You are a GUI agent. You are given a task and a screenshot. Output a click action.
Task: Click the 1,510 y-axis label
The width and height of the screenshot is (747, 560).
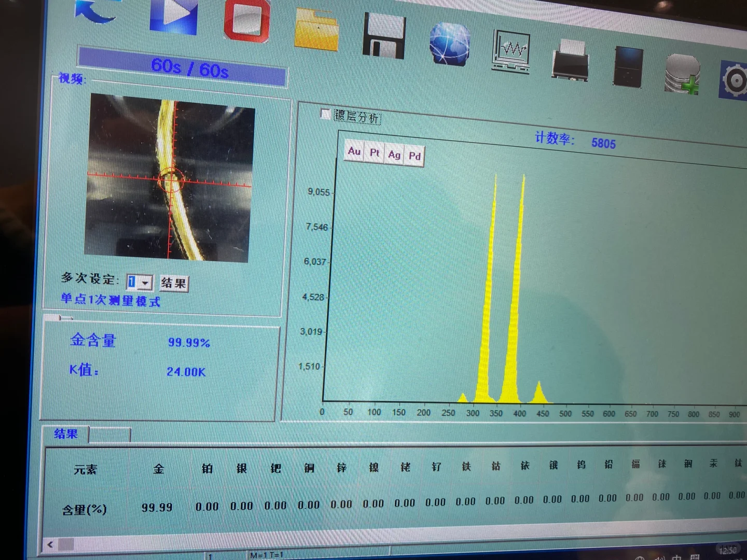click(x=309, y=367)
